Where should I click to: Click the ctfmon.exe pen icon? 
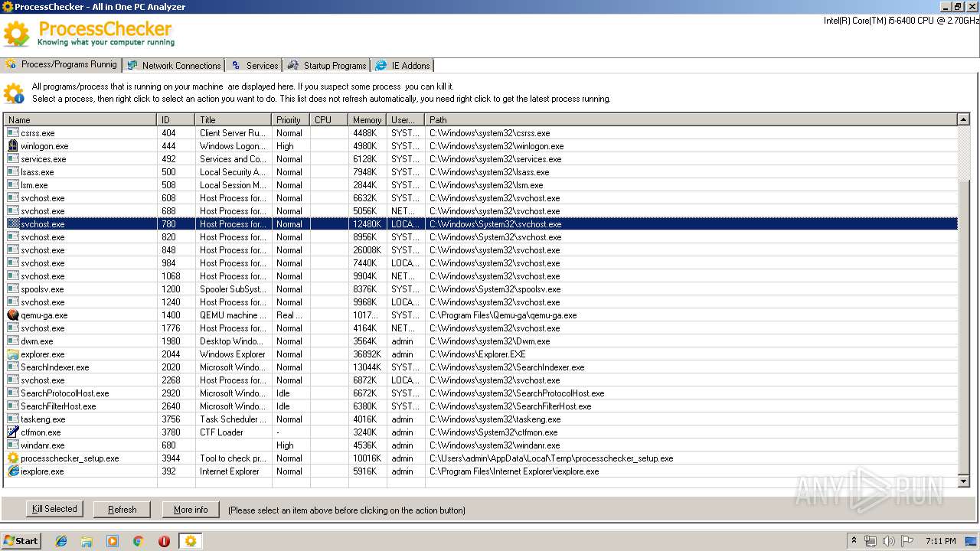click(13, 432)
